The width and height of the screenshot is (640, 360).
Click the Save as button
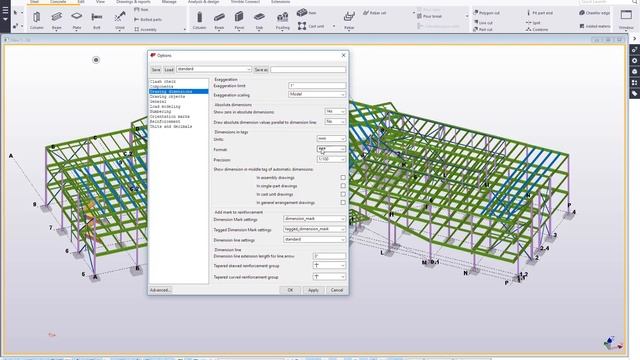[x=261, y=70]
